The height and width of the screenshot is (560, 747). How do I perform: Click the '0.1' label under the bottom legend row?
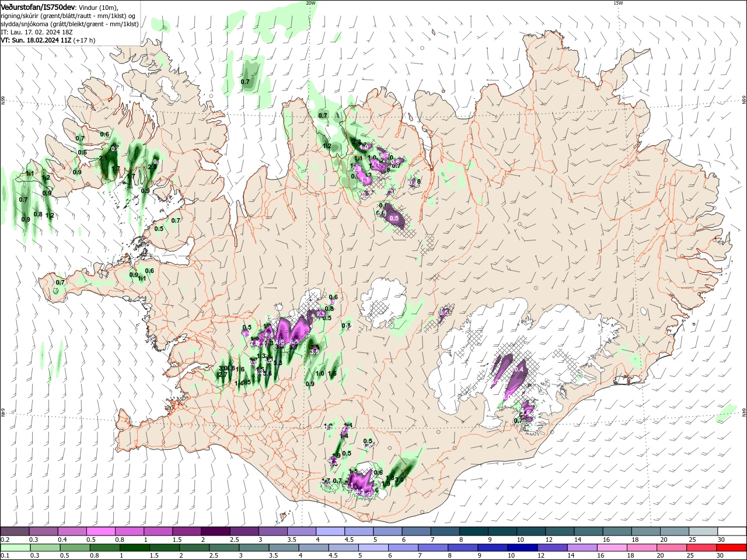(5, 556)
